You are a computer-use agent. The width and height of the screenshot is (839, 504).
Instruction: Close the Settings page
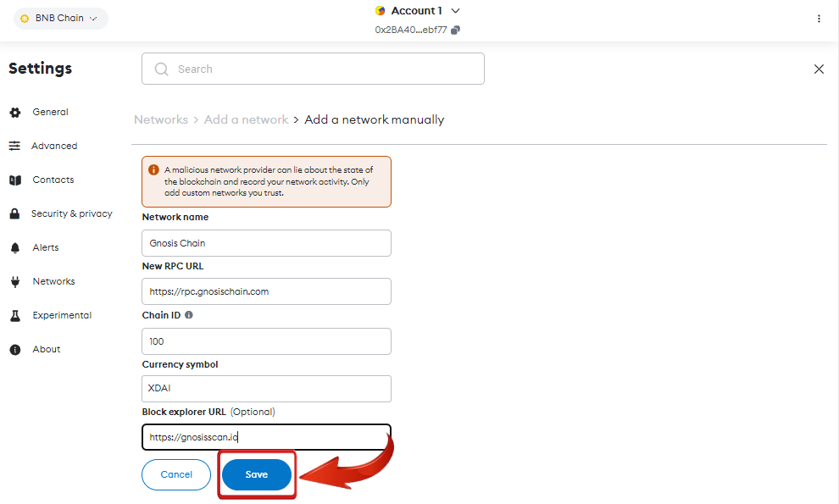(819, 69)
